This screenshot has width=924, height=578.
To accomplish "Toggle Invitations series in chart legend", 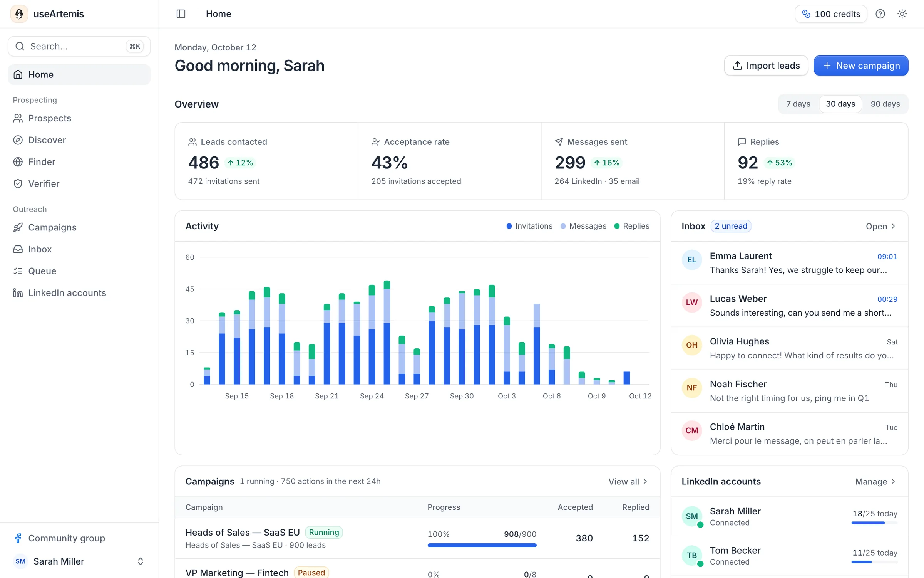I will click(x=529, y=226).
